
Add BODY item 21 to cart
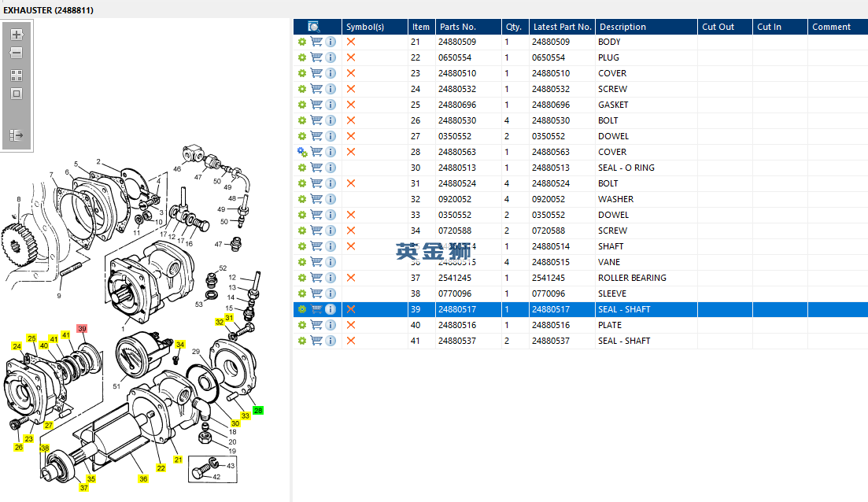click(316, 42)
